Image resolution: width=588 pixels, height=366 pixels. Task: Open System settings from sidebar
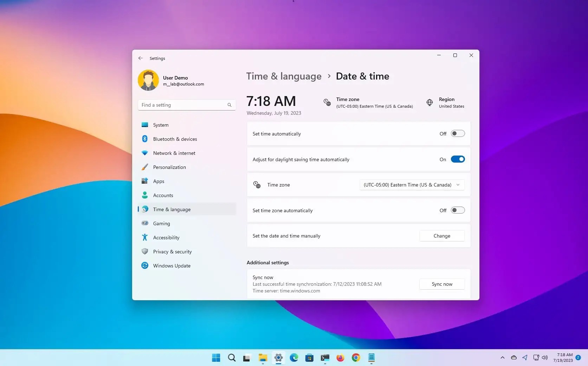(161, 125)
